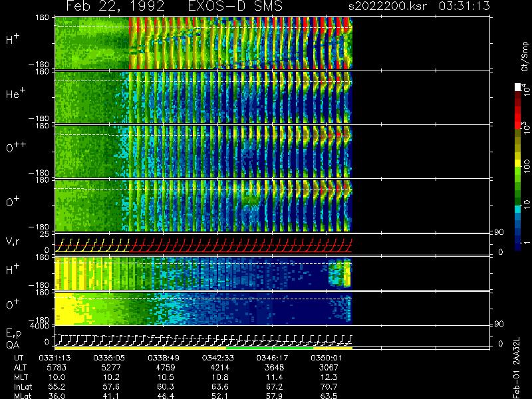Select the 'EXOS-D SMS' title text

click(x=235, y=7)
